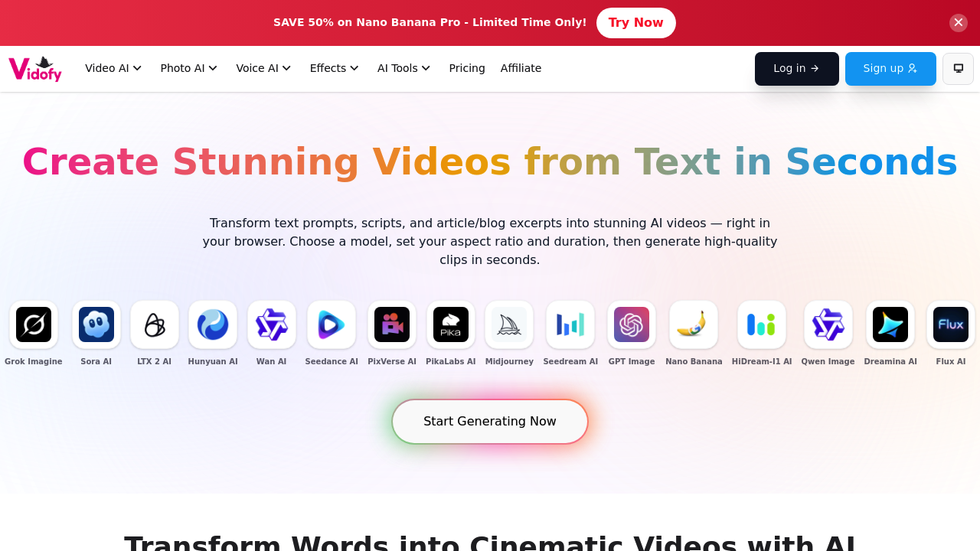Go to the Pricing page

pyautogui.click(x=467, y=68)
